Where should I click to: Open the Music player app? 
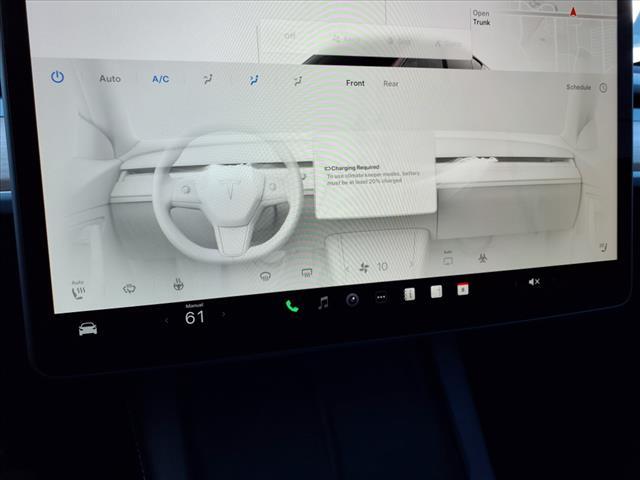(323, 302)
